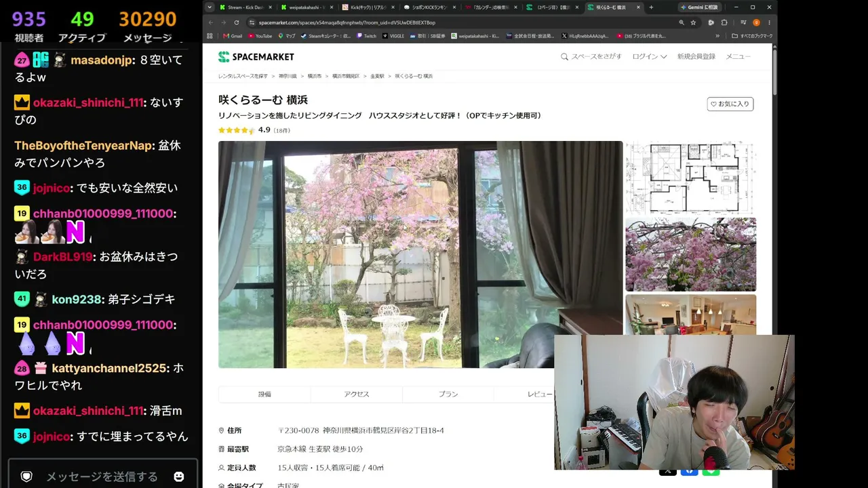The image size is (868, 488).
Task: Click the Gemini に相談 button
Action: pyautogui.click(x=699, y=7)
